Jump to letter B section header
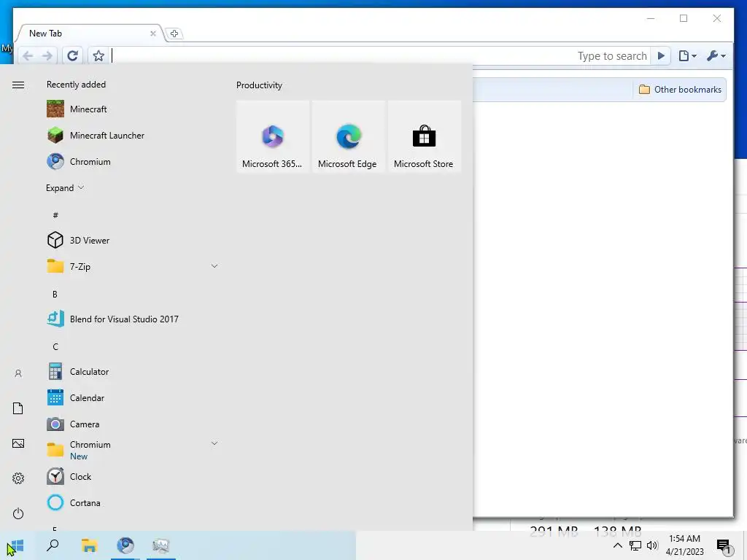 [x=55, y=295]
